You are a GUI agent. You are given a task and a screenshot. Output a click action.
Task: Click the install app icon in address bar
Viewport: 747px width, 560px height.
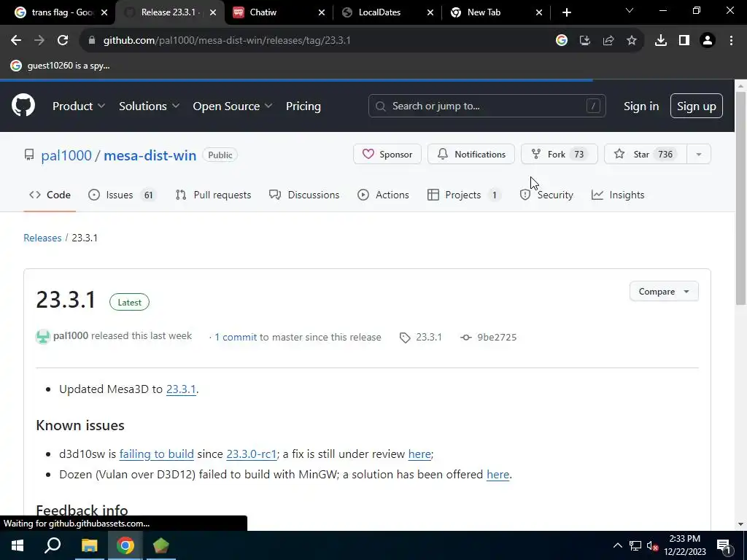585,41
